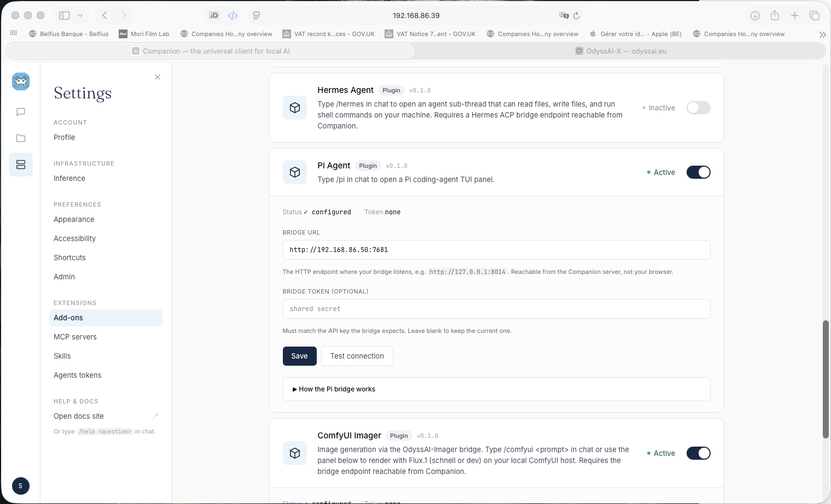Disable the Pi Agent plugin toggle
Screen dimensions: 831x504
(x=699, y=172)
